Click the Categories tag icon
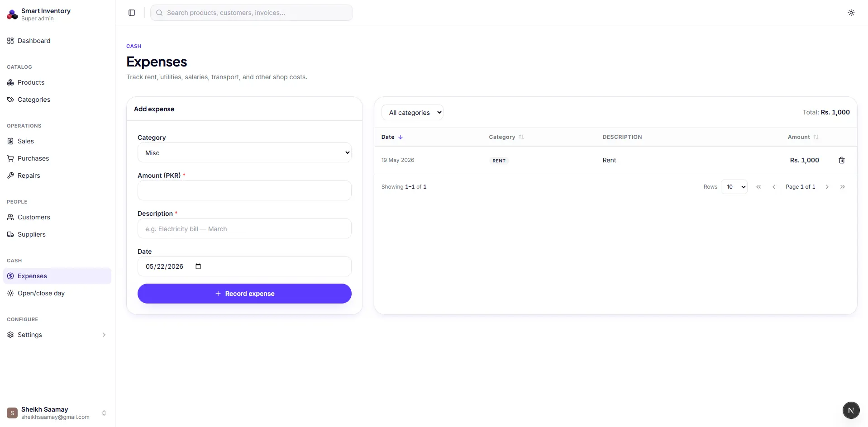The width and height of the screenshot is (868, 427). 10,100
